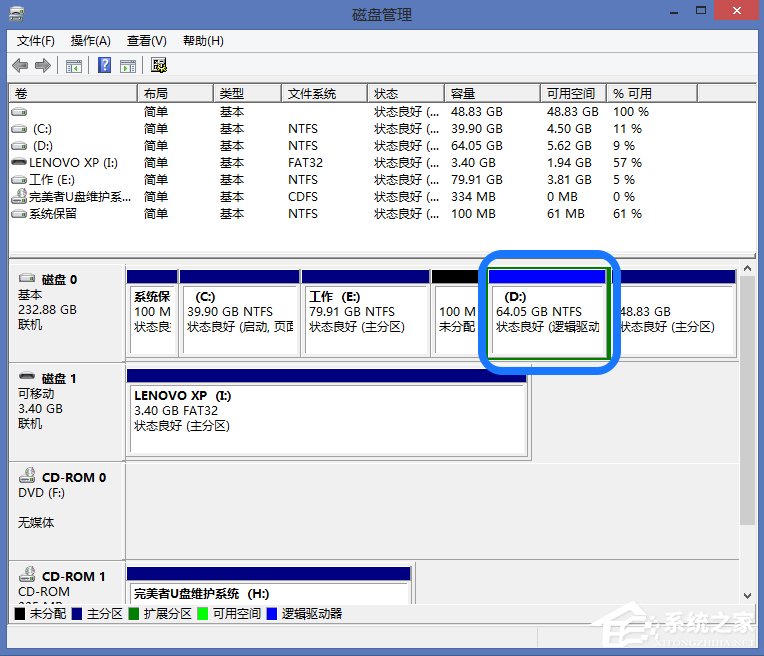Select the (D:) row in the volume list
Image resolution: width=764 pixels, height=656 pixels.
coord(382,146)
